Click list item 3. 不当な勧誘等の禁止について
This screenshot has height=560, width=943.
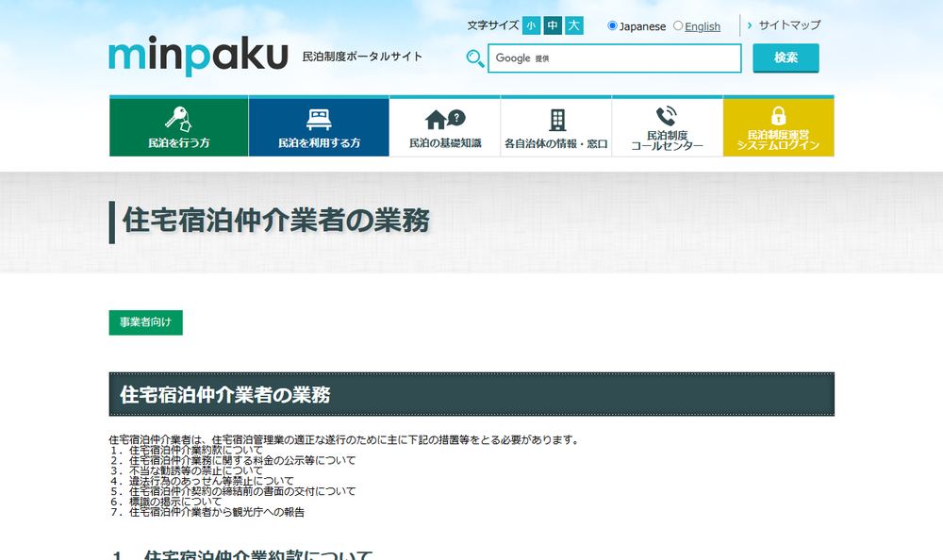pos(187,470)
